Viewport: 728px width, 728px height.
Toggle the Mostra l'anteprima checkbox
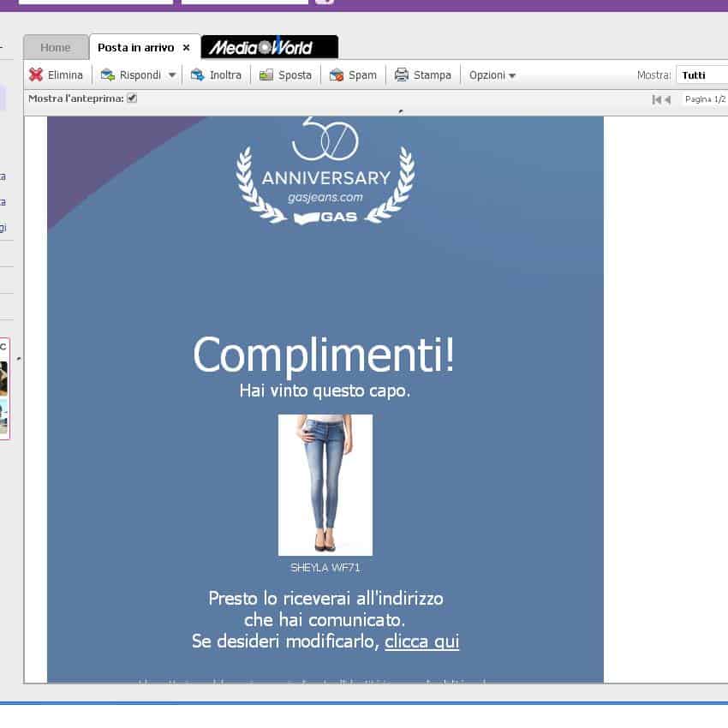click(132, 98)
